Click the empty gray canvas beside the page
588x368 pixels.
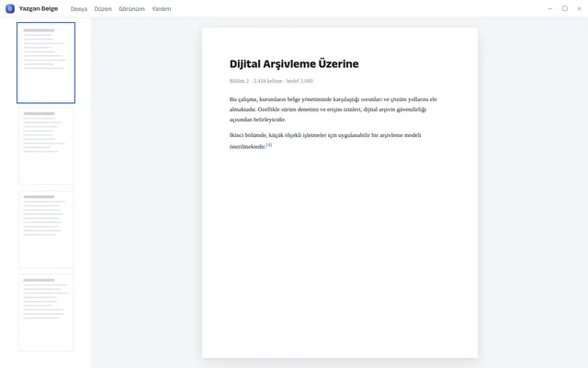(533, 188)
